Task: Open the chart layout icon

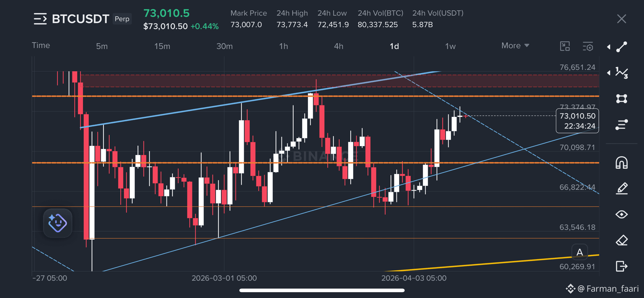Action: click(x=565, y=46)
